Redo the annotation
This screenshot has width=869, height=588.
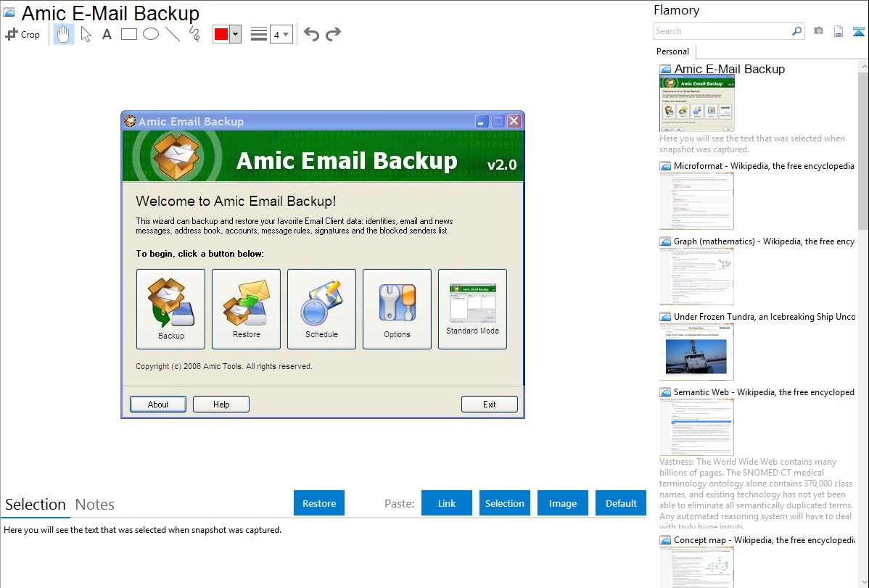(333, 34)
